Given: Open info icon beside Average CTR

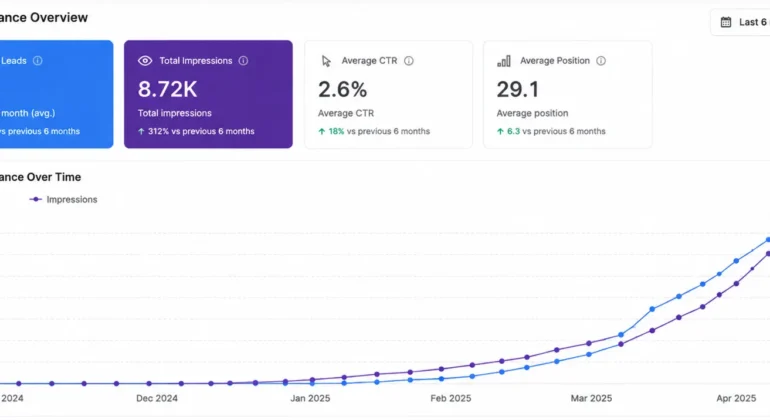Looking at the screenshot, I should [409, 60].
